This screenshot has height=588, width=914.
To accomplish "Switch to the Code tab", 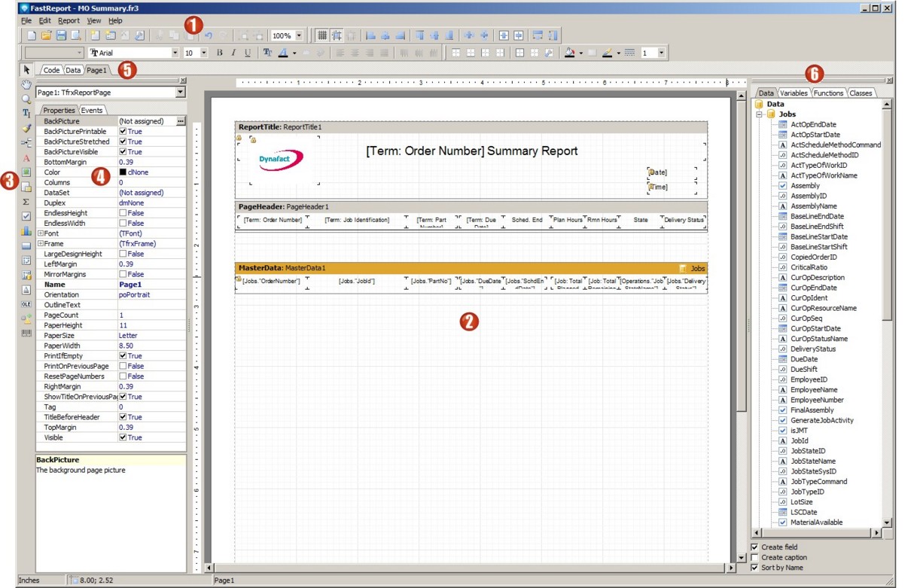I will click(51, 70).
